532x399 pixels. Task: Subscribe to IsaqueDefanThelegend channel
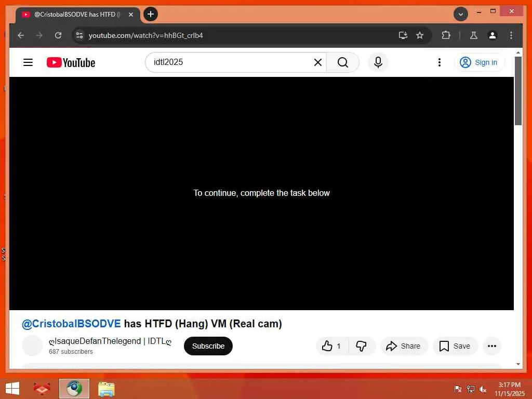208,346
